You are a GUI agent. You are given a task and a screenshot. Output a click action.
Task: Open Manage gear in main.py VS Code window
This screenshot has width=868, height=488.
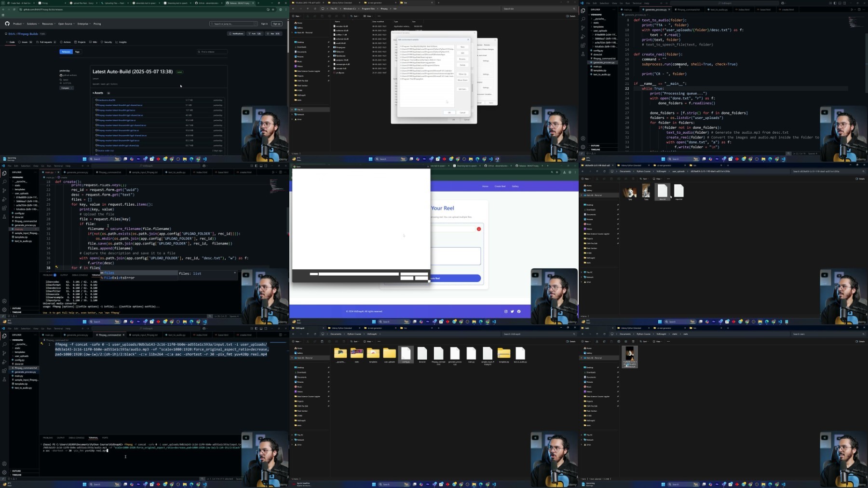[4, 310]
